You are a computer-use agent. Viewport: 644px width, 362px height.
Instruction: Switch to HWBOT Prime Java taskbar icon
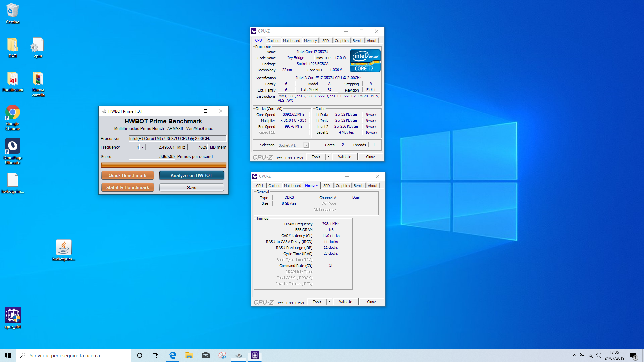238,355
